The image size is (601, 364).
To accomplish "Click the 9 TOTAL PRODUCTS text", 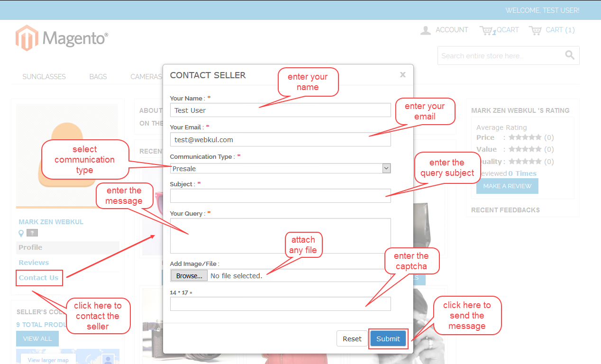I will (x=42, y=325).
